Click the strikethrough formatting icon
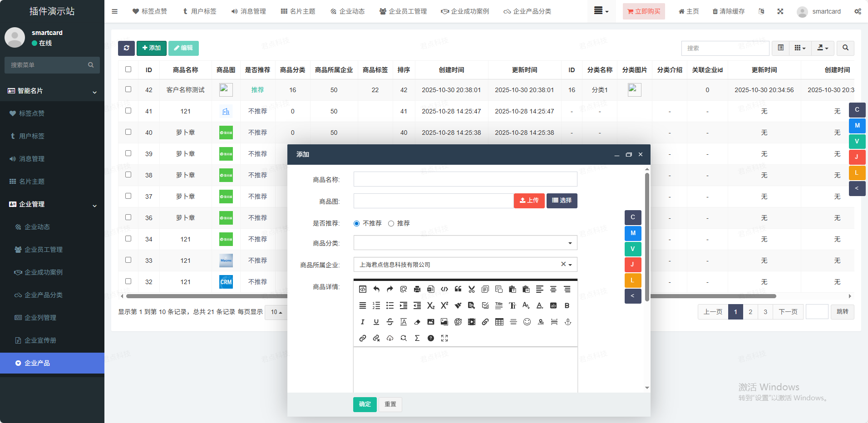Image resolution: width=868 pixels, height=423 pixels. (x=390, y=322)
